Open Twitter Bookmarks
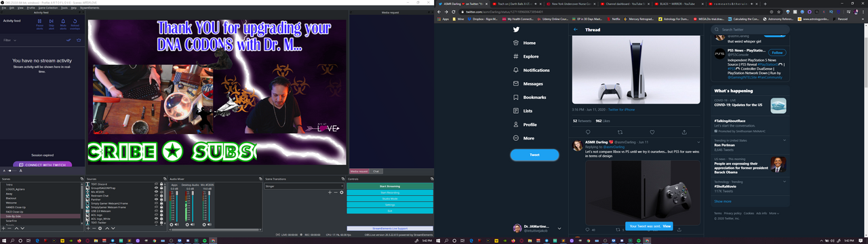This screenshot has width=868, height=244. coord(530,97)
